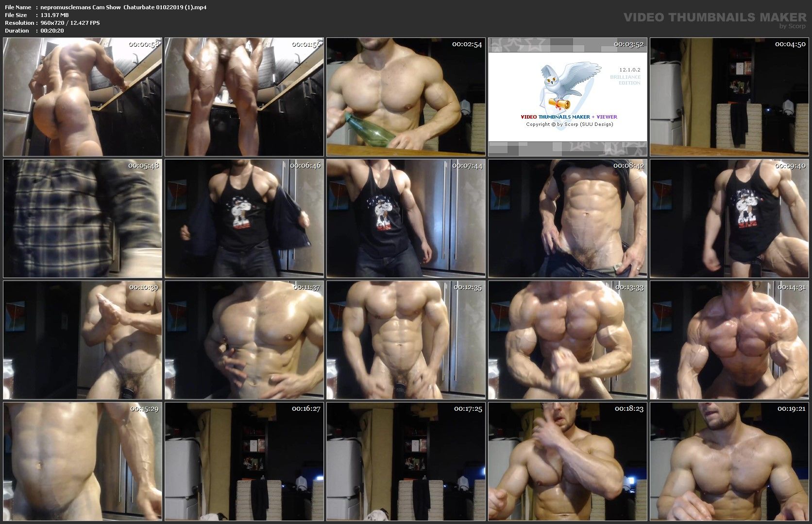812x524 pixels.
Task: Click the frame marked 00:17:25
Action: [x=406, y=461]
